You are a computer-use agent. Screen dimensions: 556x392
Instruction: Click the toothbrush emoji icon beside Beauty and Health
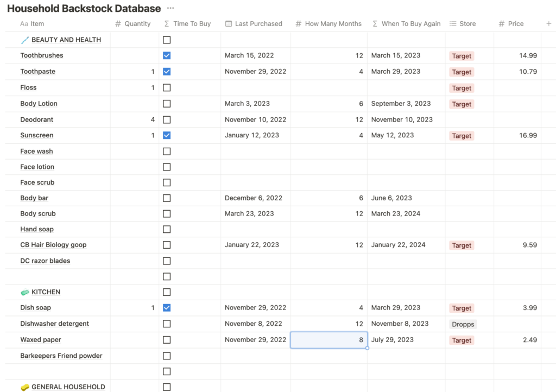[x=25, y=40]
